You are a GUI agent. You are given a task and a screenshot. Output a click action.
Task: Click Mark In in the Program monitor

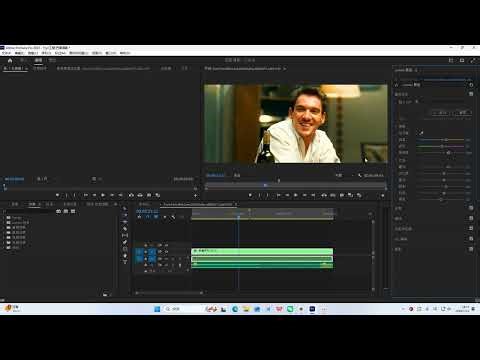259,195
